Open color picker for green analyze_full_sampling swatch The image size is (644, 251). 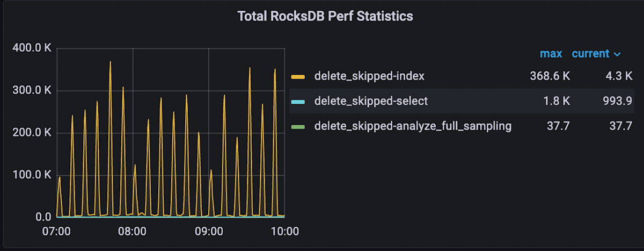point(298,127)
